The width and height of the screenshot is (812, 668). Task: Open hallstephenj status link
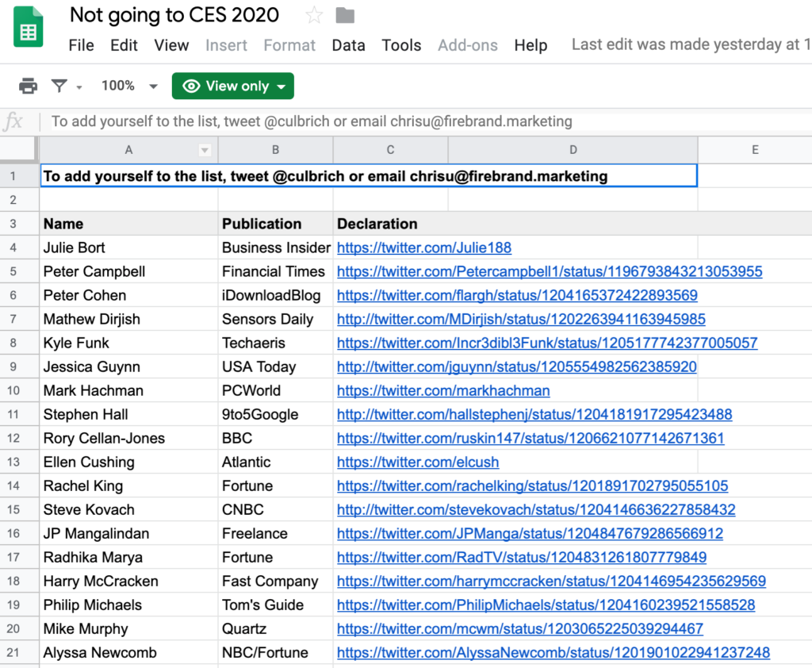click(534, 415)
